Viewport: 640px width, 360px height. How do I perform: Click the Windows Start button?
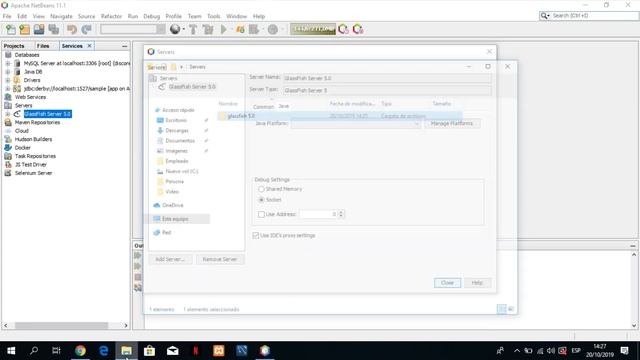(11, 350)
